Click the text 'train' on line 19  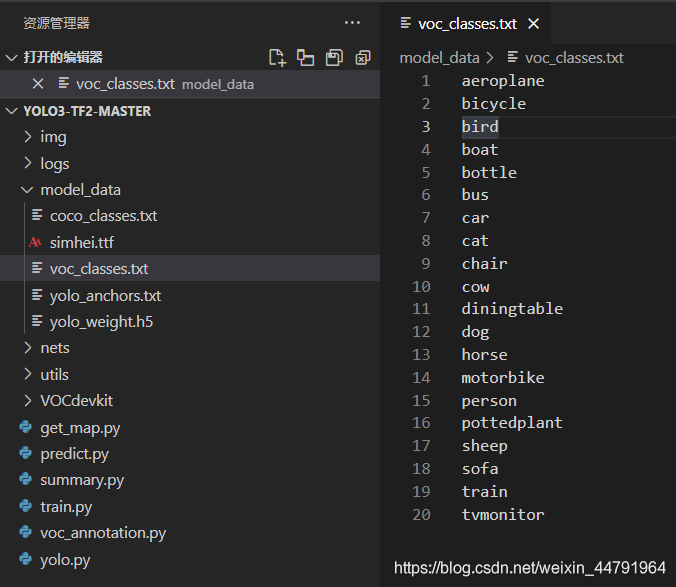485,492
